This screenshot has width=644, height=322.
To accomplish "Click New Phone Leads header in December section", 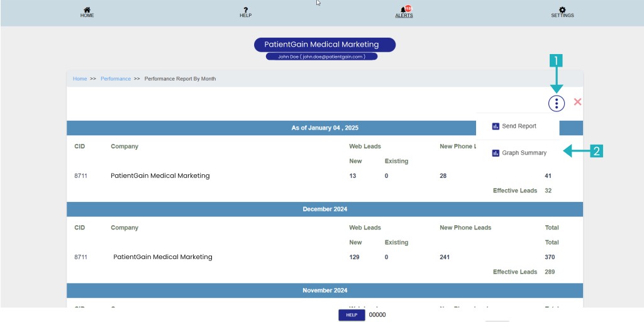I will tap(465, 228).
